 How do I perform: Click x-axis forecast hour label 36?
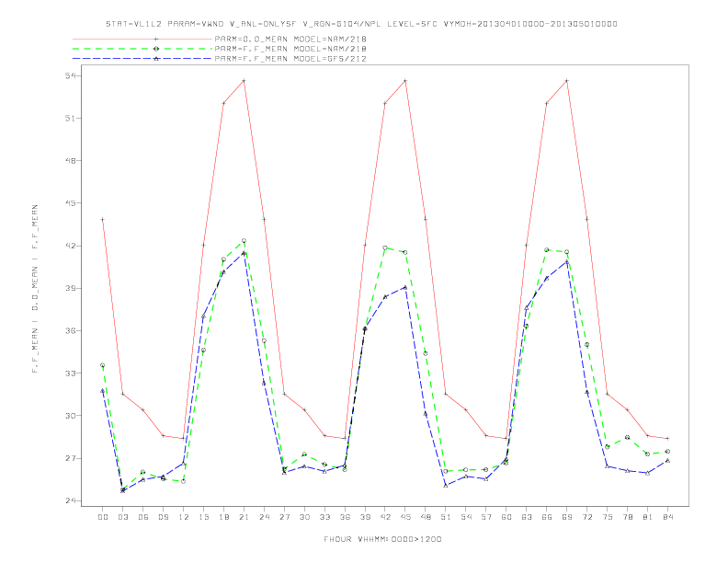345,517
